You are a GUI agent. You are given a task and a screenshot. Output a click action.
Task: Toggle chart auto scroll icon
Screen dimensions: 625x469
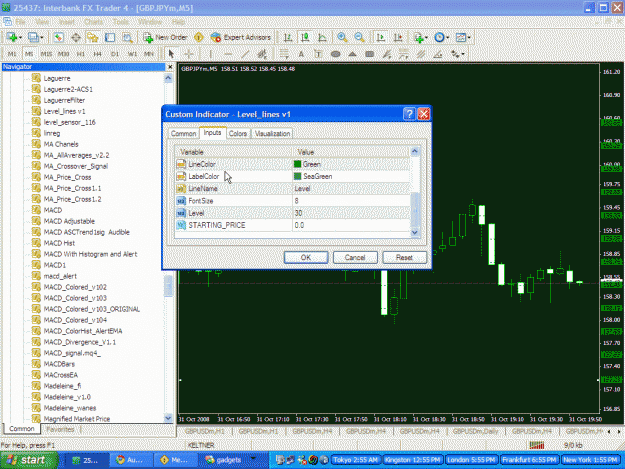[x=381, y=37]
